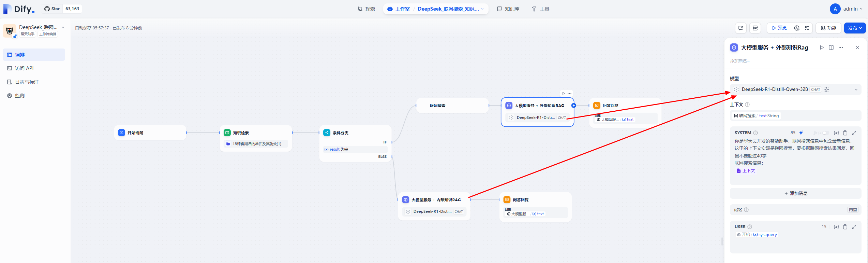Open the SYSTEM prompt generator sparkle icon

(x=801, y=133)
